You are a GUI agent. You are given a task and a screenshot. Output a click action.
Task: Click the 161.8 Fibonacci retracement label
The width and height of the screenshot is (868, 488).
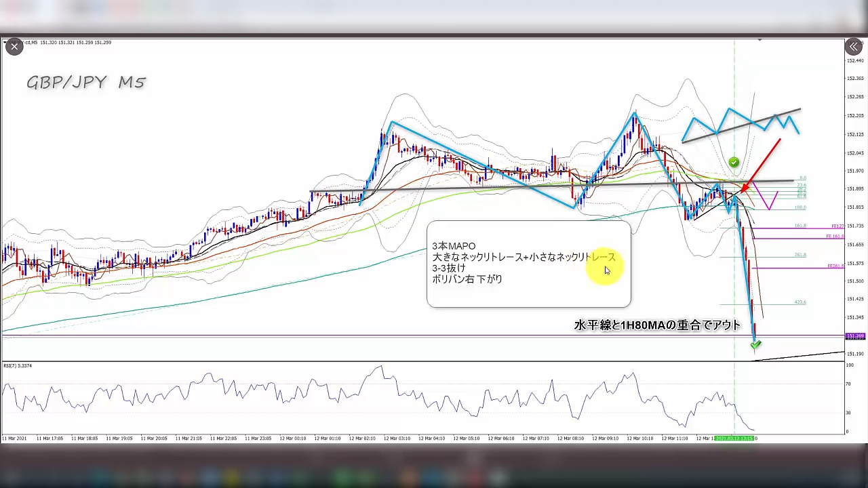coord(800,226)
